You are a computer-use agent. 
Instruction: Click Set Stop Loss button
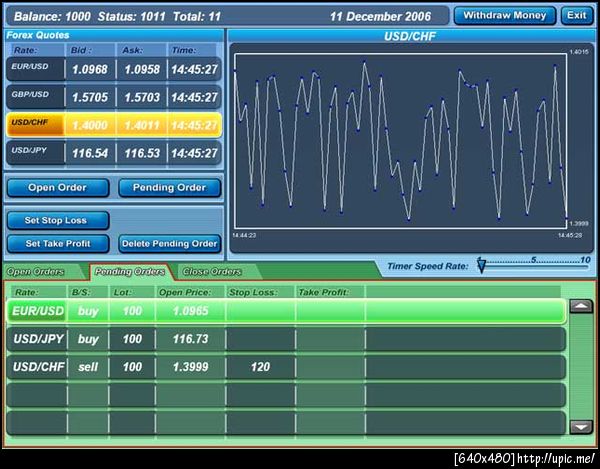(58, 220)
